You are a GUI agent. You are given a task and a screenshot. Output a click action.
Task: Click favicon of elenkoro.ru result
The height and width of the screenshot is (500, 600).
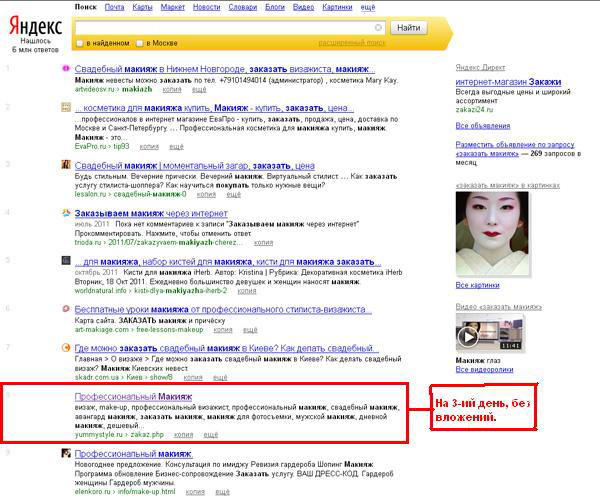pyautogui.click(x=66, y=453)
